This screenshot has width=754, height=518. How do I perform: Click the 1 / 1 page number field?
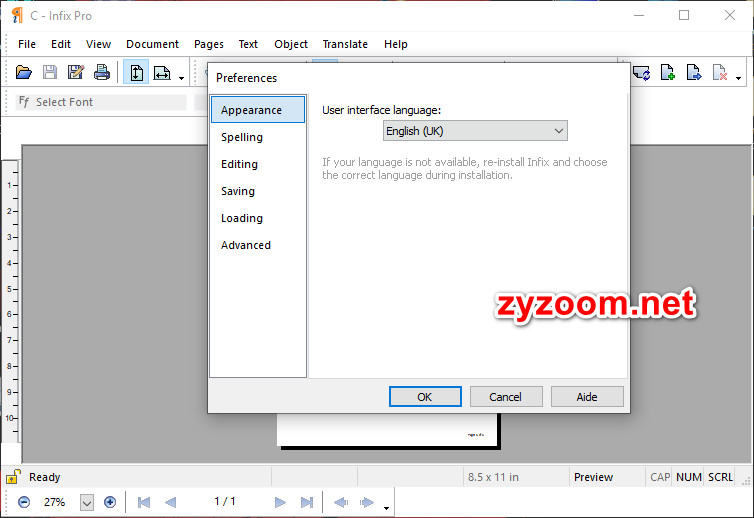225,502
